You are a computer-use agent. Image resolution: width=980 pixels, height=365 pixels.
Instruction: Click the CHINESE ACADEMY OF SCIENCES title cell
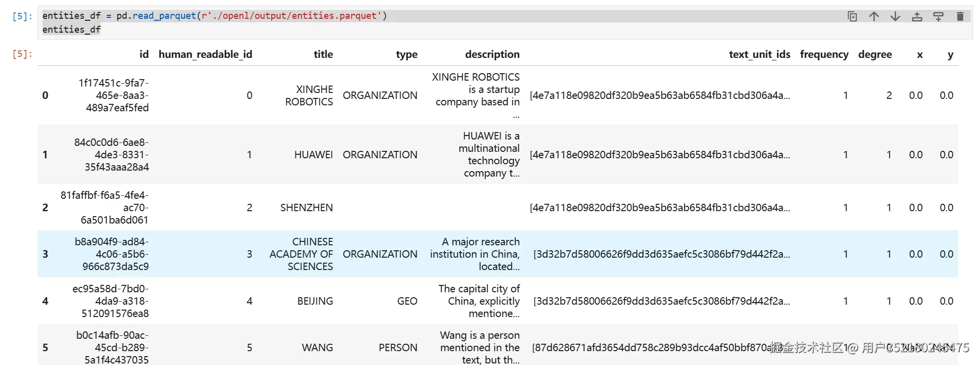point(301,254)
